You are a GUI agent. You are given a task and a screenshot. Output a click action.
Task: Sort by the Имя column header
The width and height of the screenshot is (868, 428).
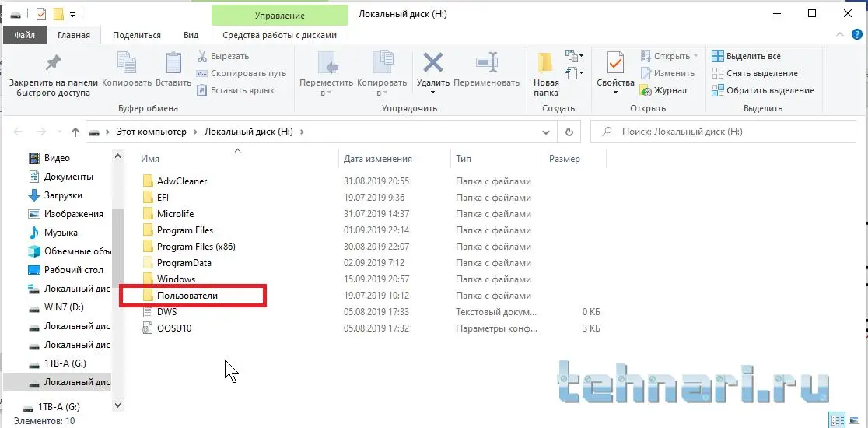click(238, 159)
